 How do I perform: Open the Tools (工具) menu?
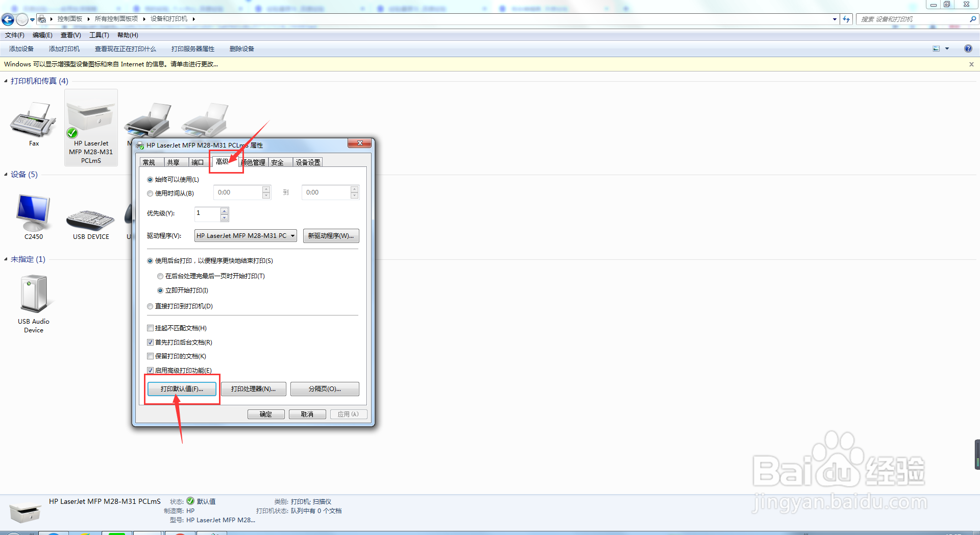click(x=99, y=35)
